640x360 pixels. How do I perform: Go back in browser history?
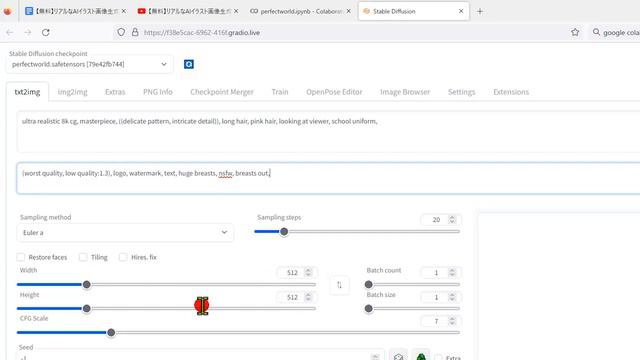tap(10, 32)
